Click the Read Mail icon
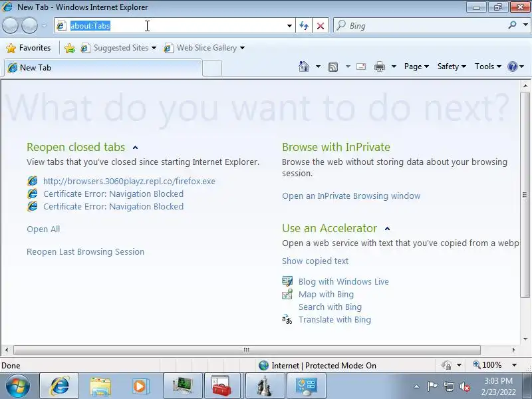 click(361, 66)
